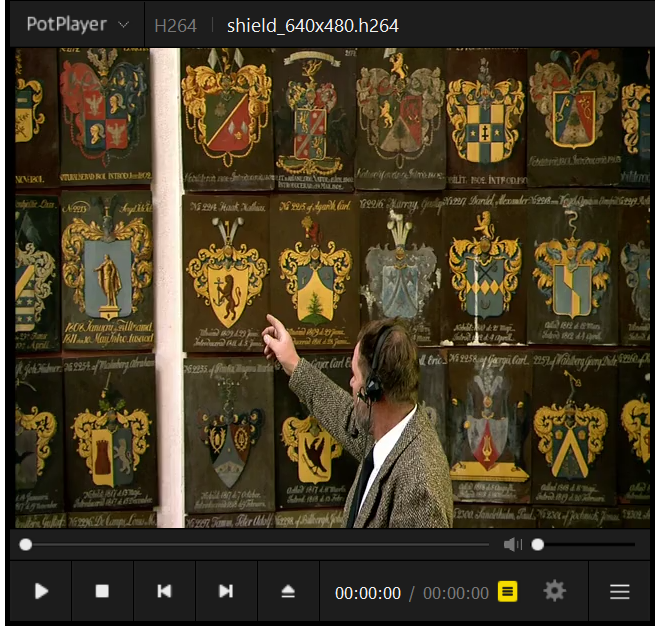Toggle the total duration time display
Screen dimensions: 655x627
pyautogui.click(x=456, y=593)
